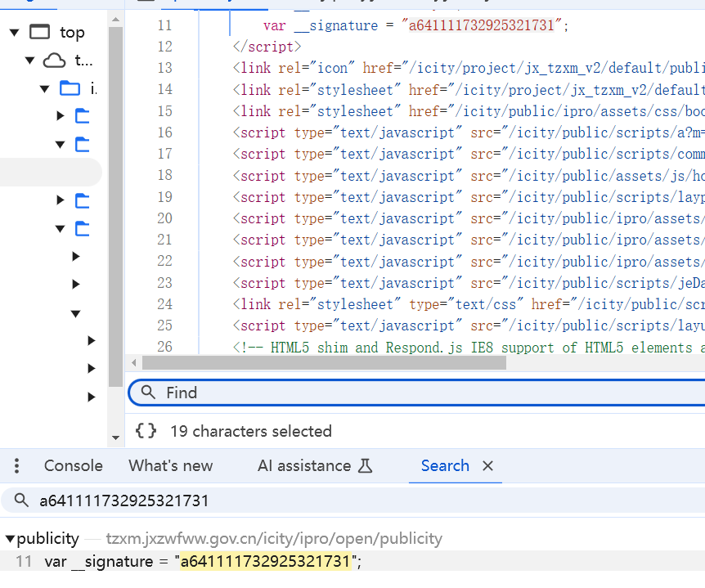Open the What's new tab
705x588 pixels.
[170, 466]
